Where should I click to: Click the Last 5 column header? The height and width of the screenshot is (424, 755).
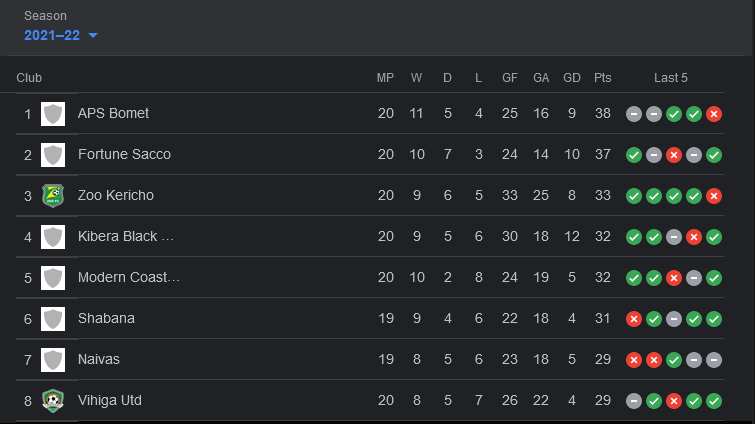point(671,78)
